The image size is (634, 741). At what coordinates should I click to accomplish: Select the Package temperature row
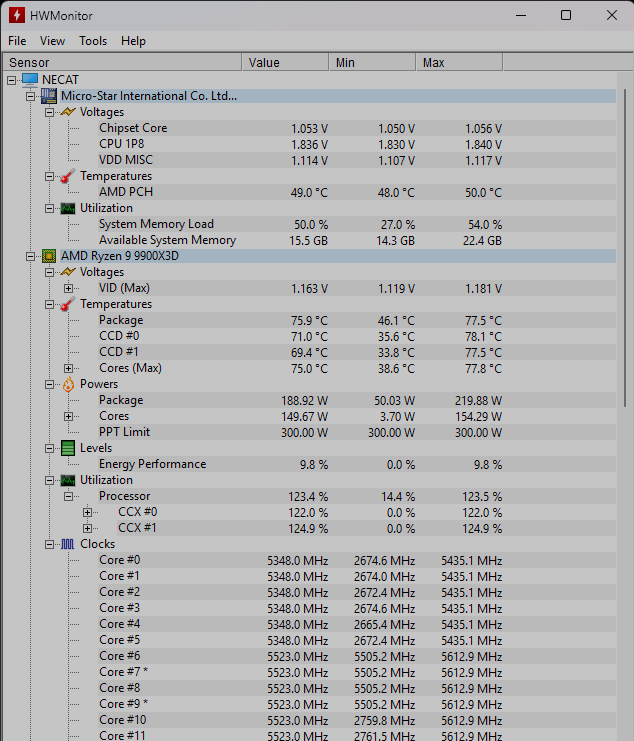coord(356,320)
